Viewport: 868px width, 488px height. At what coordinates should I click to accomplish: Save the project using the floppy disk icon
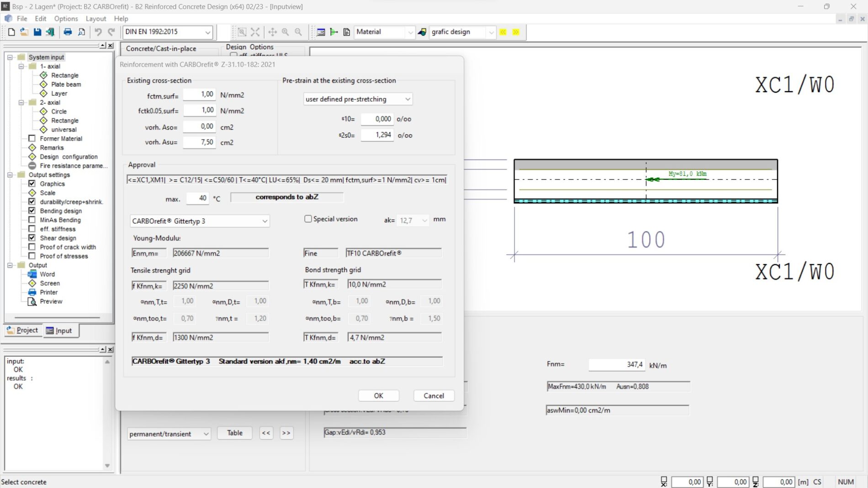37,32
